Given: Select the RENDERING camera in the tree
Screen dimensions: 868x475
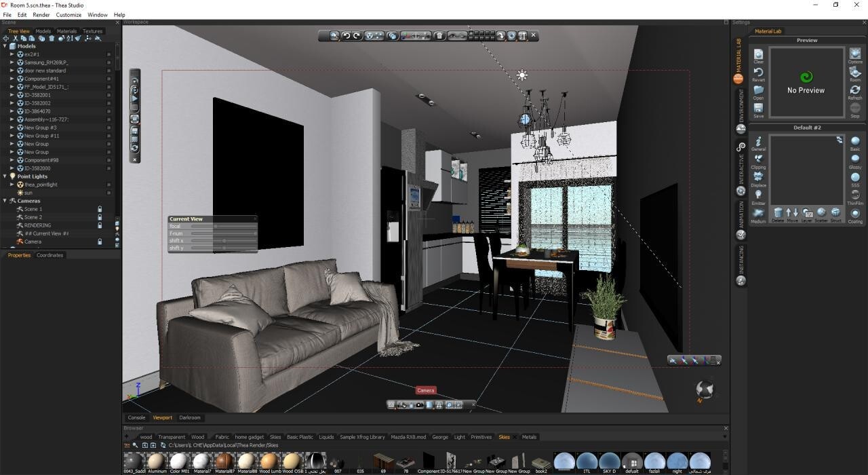Looking at the screenshot, I should (37, 225).
